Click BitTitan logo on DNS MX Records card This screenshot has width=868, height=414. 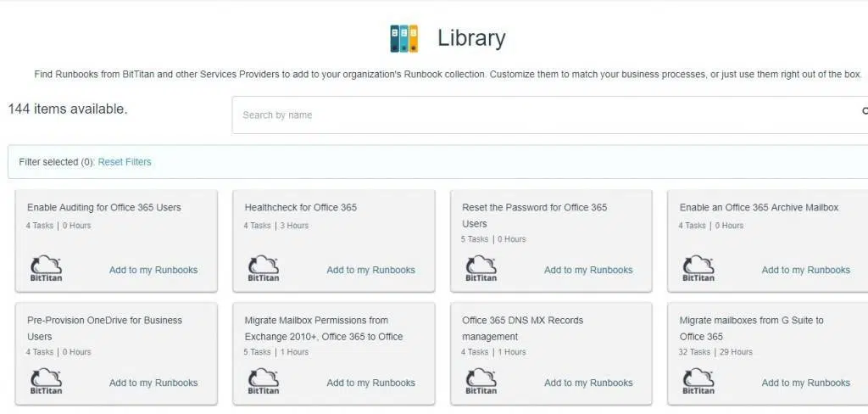481,381
